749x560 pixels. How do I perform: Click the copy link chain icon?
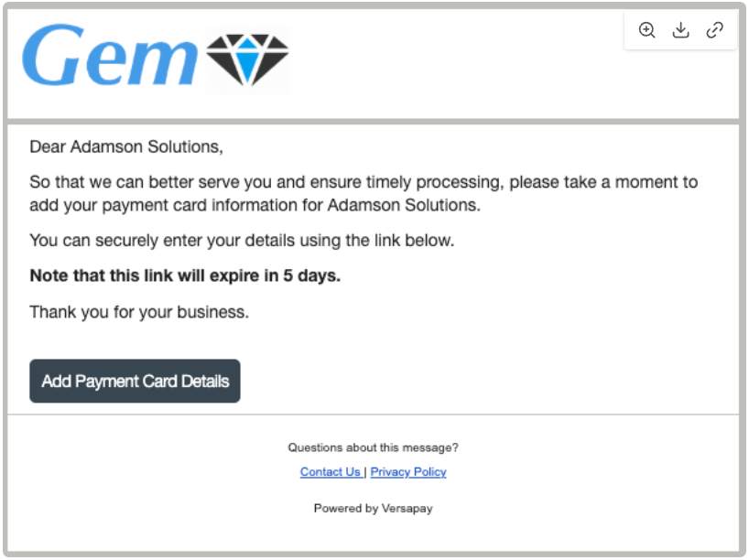(714, 30)
